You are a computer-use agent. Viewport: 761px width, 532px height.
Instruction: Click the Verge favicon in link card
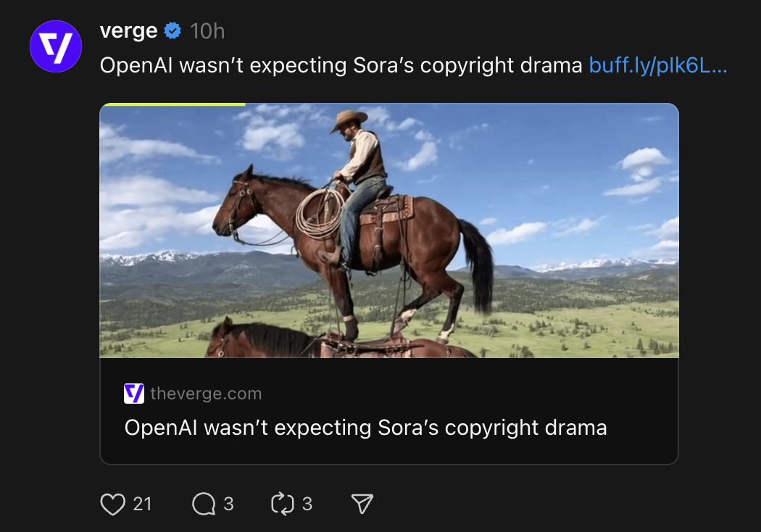tap(134, 394)
